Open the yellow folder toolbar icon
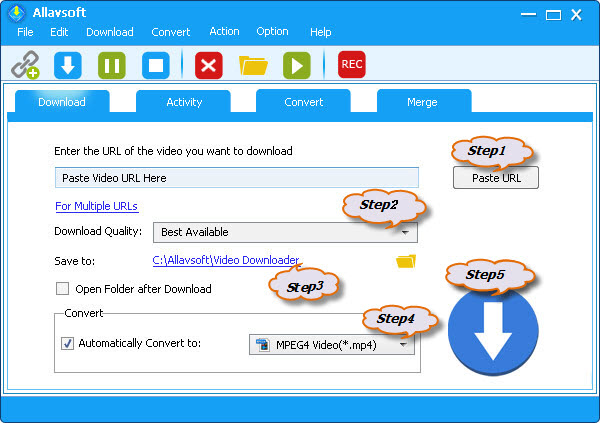 point(253,65)
